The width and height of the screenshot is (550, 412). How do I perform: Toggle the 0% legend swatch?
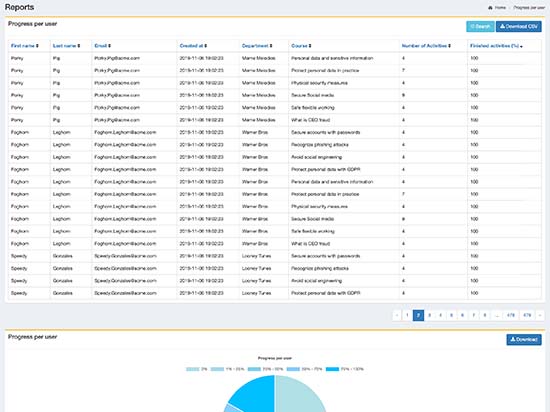pyautogui.click(x=193, y=369)
